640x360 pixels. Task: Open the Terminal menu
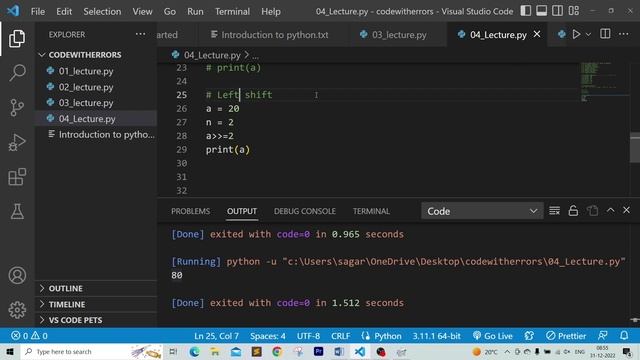click(232, 11)
